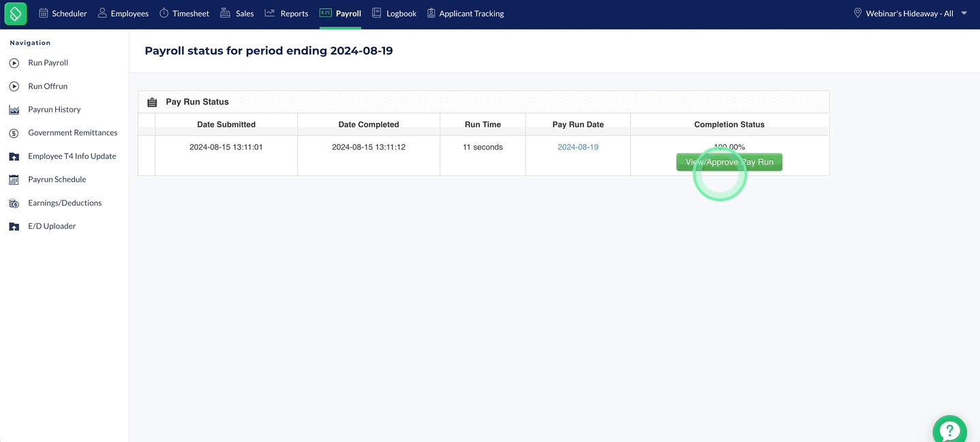Viewport: 980px width, 442px height.
Task: Click the Pay Run Status clipboard icon
Action: pyautogui.click(x=152, y=102)
